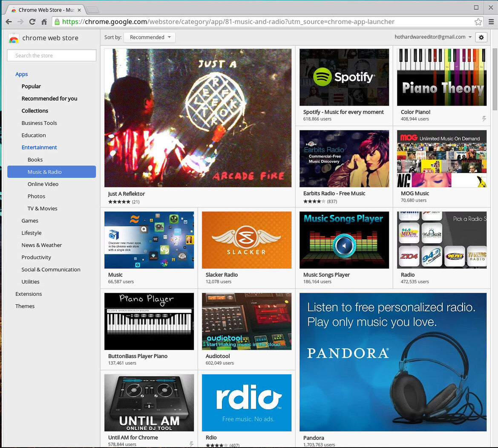Open the Music app thumbnail
This screenshot has width=498, height=448.
click(149, 240)
